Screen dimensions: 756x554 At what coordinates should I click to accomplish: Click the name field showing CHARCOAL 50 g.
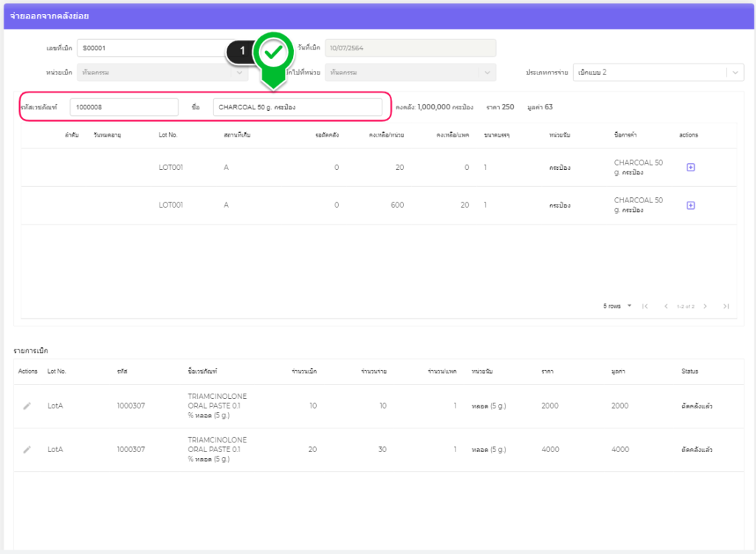click(298, 107)
